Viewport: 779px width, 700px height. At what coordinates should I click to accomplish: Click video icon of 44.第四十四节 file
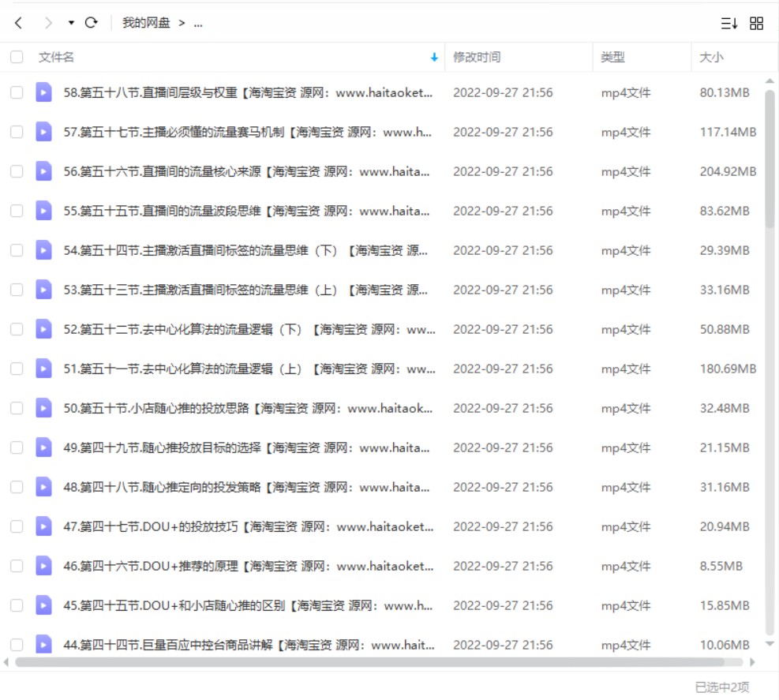click(43, 644)
